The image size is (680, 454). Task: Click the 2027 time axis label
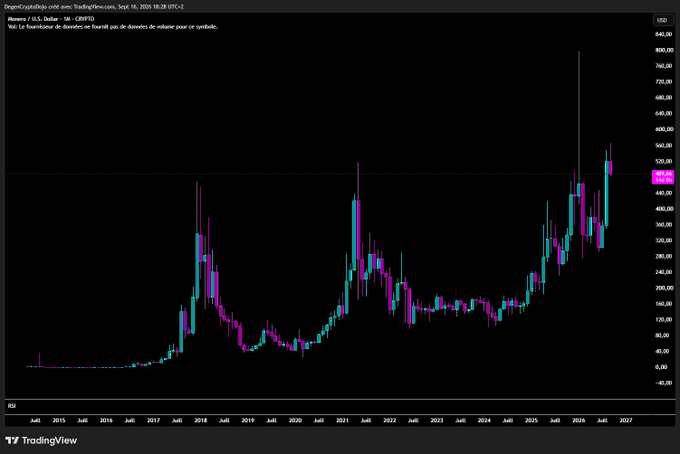click(626, 420)
